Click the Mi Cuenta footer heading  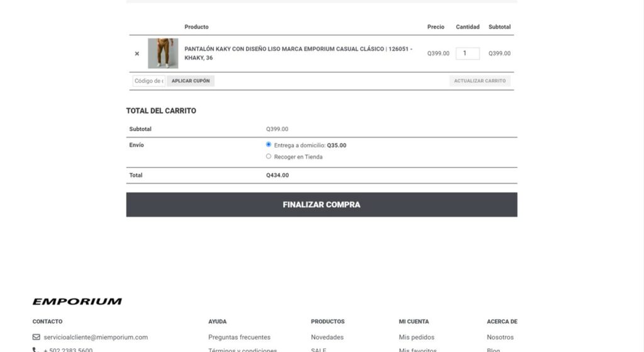414,322
